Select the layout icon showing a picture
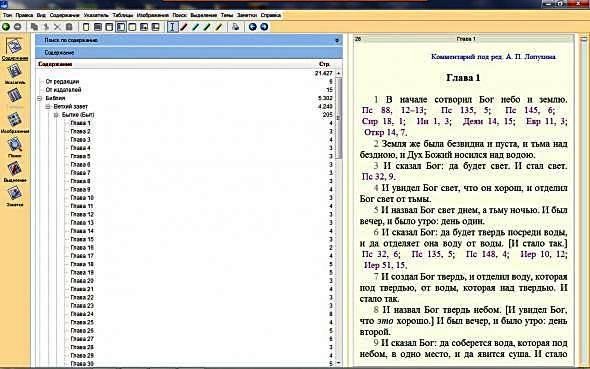Viewport: 590px width, 369px height. point(144,27)
